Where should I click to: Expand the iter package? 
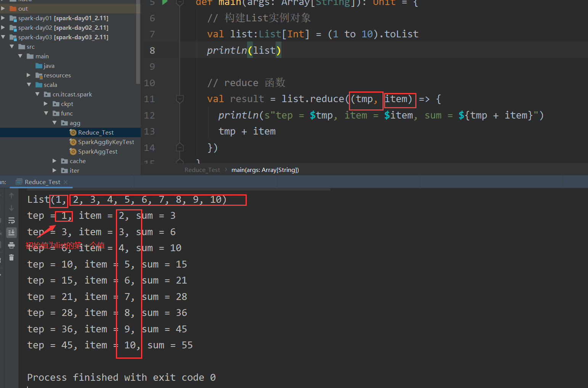[55, 170]
